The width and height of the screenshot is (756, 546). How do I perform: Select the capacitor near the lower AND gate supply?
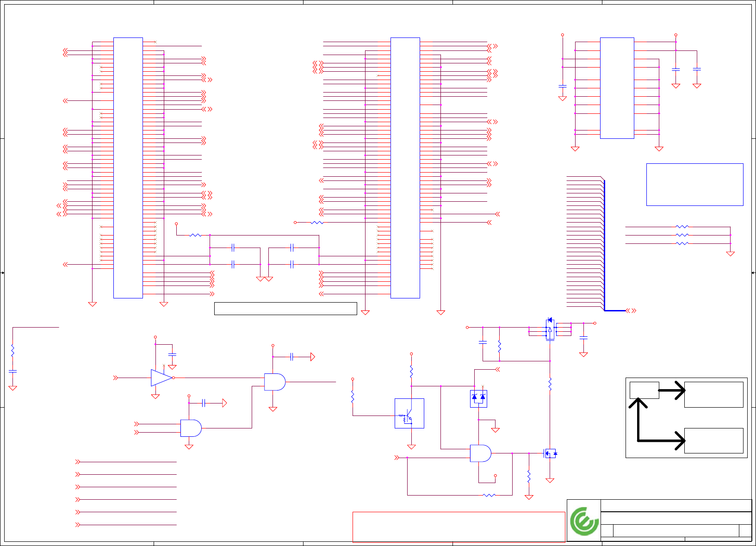click(204, 403)
